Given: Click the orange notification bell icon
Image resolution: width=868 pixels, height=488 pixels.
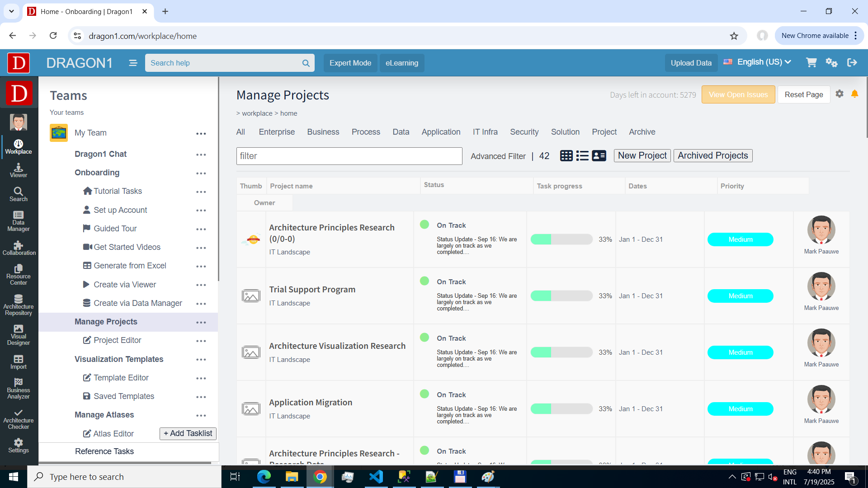Looking at the screenshot, I should click(855, 94).
